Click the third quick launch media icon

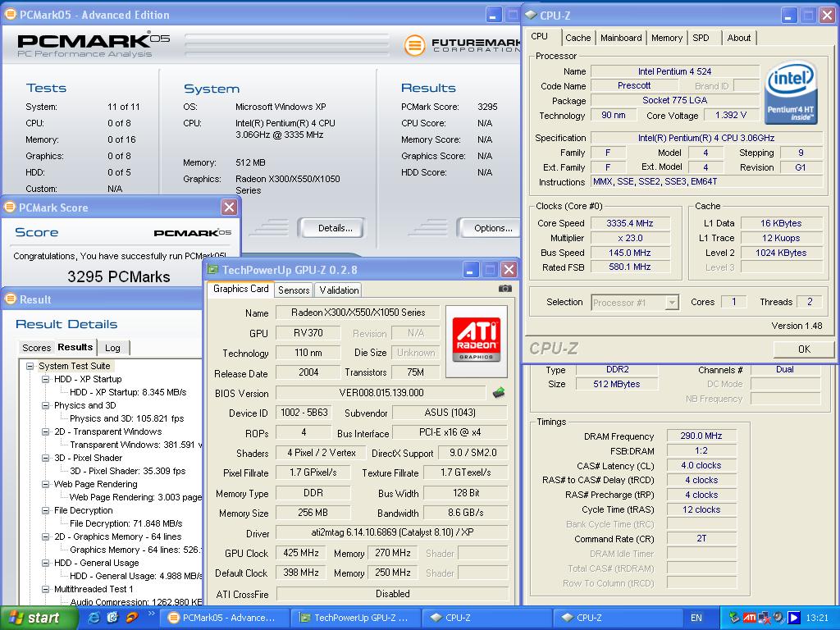[x=131, y=617]
